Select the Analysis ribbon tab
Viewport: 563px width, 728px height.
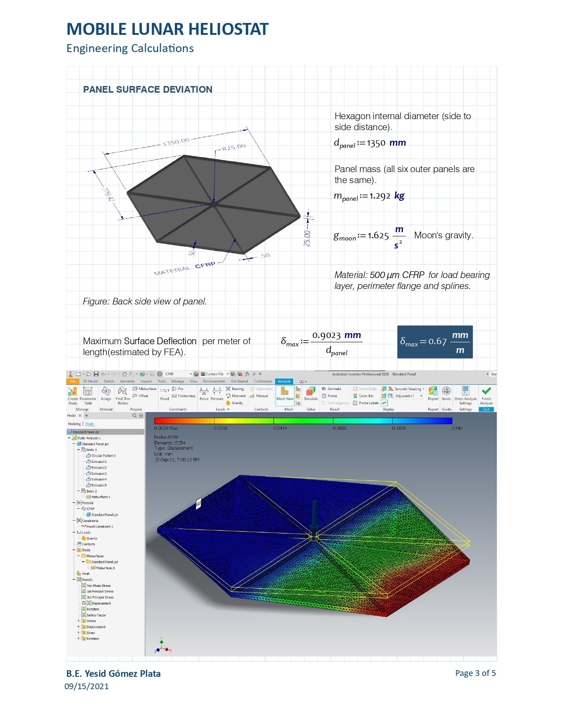coord(284,381)
